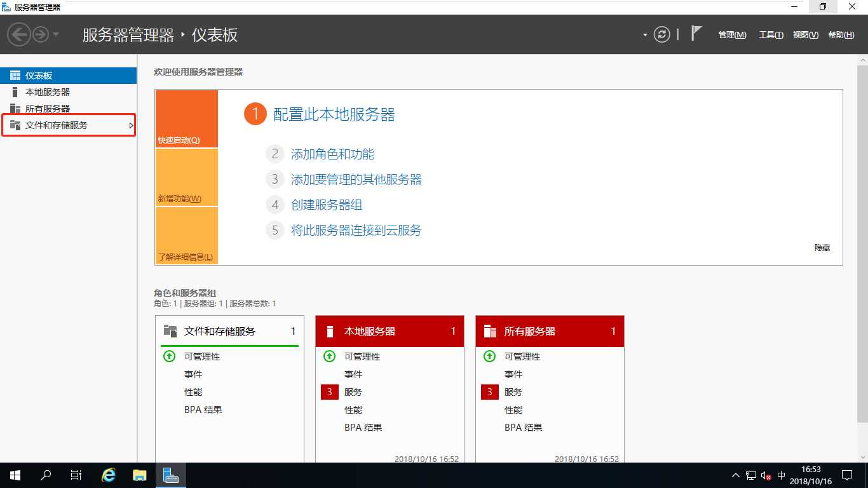
Task: Click the 本地服务器 sidebar icon
Action: [x=15, y=92]
